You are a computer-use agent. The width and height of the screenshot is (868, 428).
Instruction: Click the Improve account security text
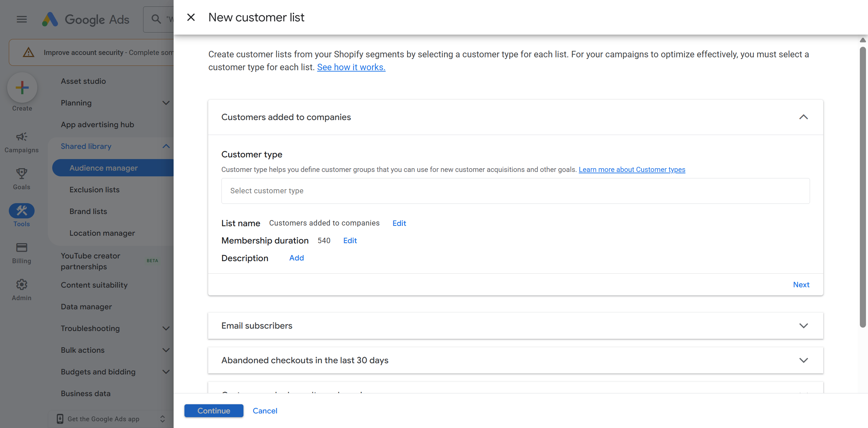(x=83, y=52)
